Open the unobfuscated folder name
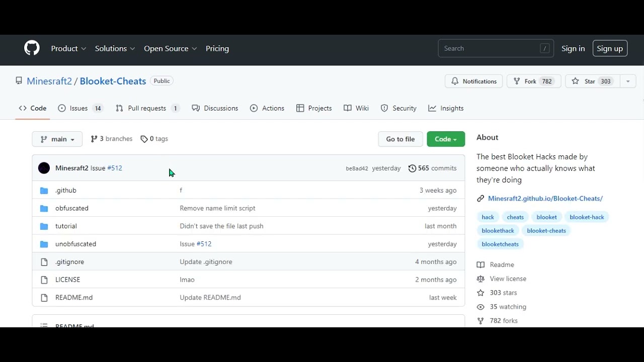Screen dimensions: 644x362 [x=75, y=244]
